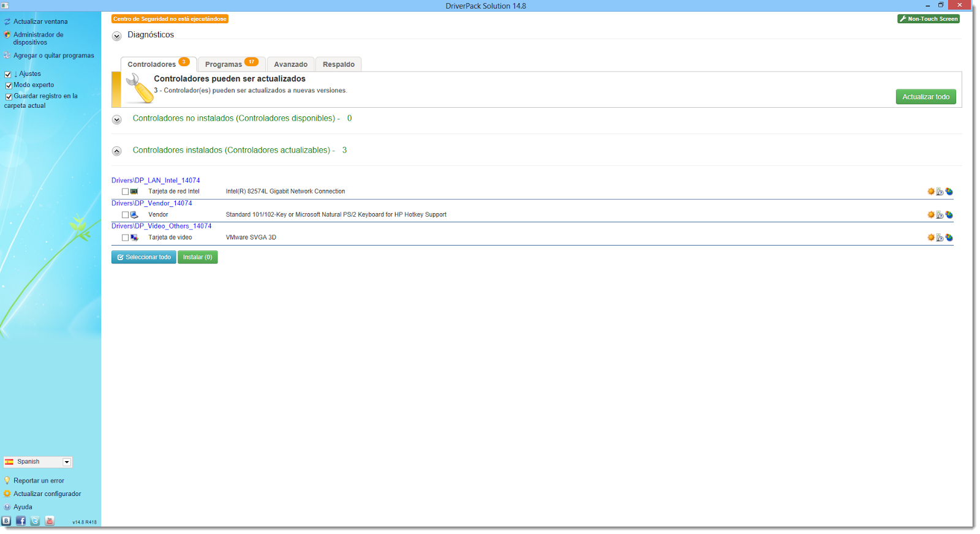
Task: Click the Seleccionar todo button
Action: tap(144, 257)
